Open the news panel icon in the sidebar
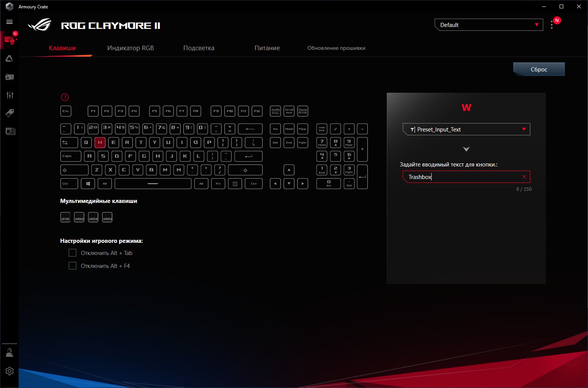The height and width of the screenshot is (388, 588). pyautogui.click(x=9, y=131)
